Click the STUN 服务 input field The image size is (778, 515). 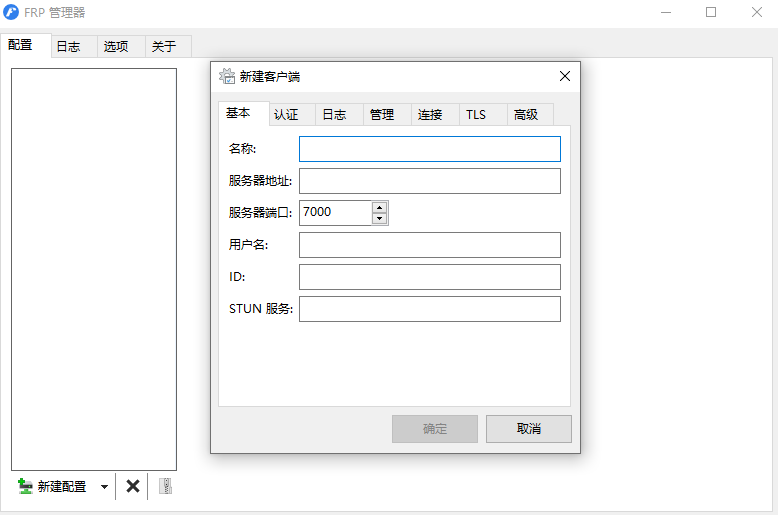[430, 309]
